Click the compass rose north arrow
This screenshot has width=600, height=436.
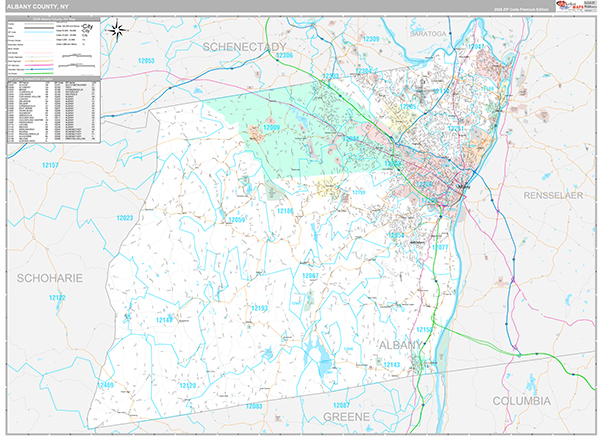click(x=117, y=29)
